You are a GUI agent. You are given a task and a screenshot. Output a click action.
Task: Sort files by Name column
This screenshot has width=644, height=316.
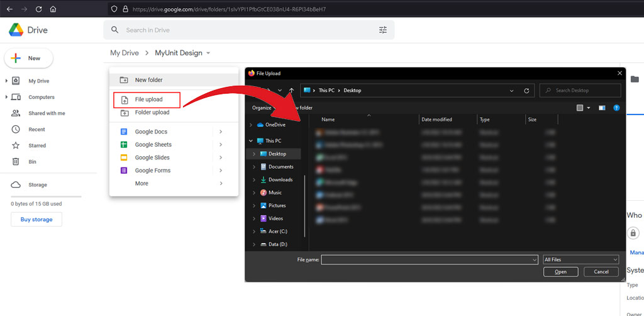point(328,120)
